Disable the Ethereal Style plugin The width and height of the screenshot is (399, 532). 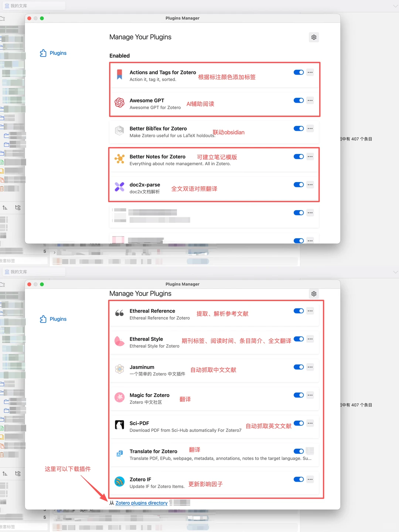(x=299, y=339)
